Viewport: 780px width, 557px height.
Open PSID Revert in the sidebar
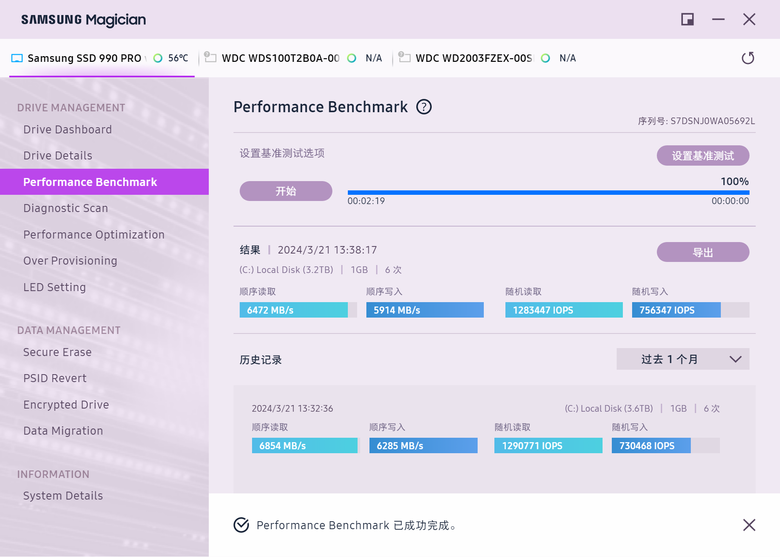pyautogui.click(x=55, y=378)
